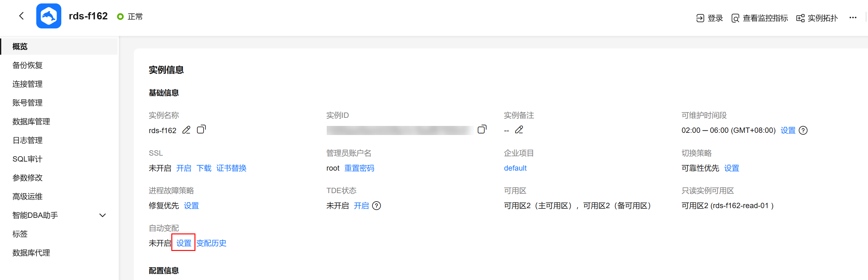This screenshot has height=280, width=868.
Task: Open 实例拓扑 instance topology
Action: coord(817,18)
